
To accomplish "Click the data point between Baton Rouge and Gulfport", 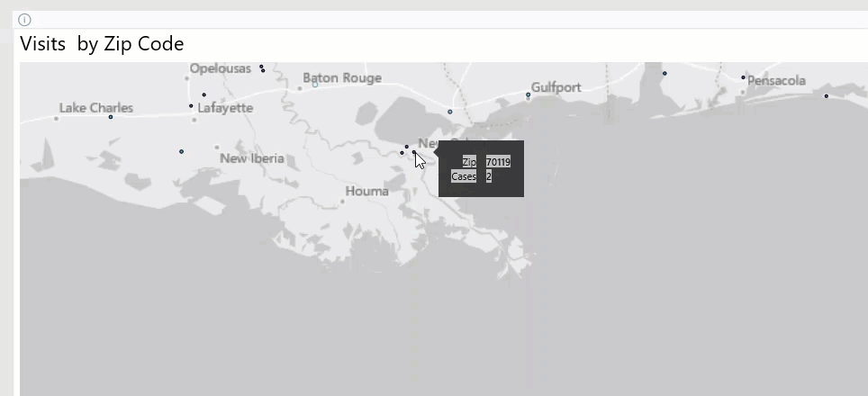I will coord(449,112).
